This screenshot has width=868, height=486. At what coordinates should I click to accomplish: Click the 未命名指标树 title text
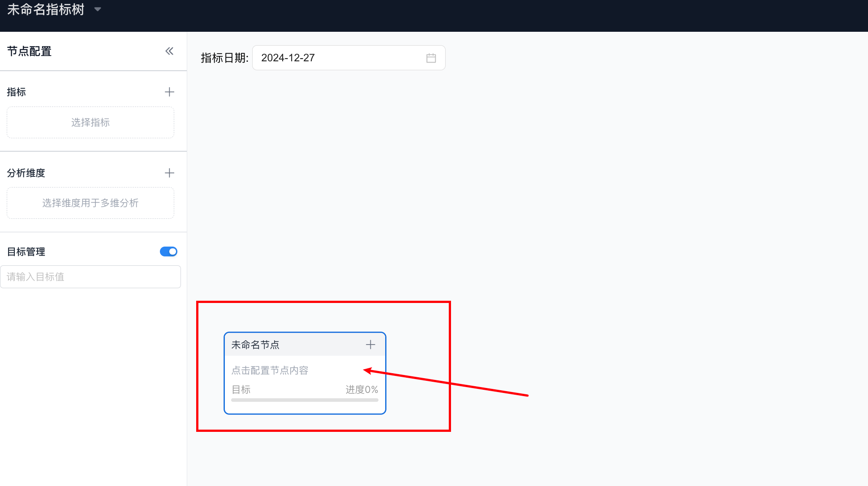(46, 9)
